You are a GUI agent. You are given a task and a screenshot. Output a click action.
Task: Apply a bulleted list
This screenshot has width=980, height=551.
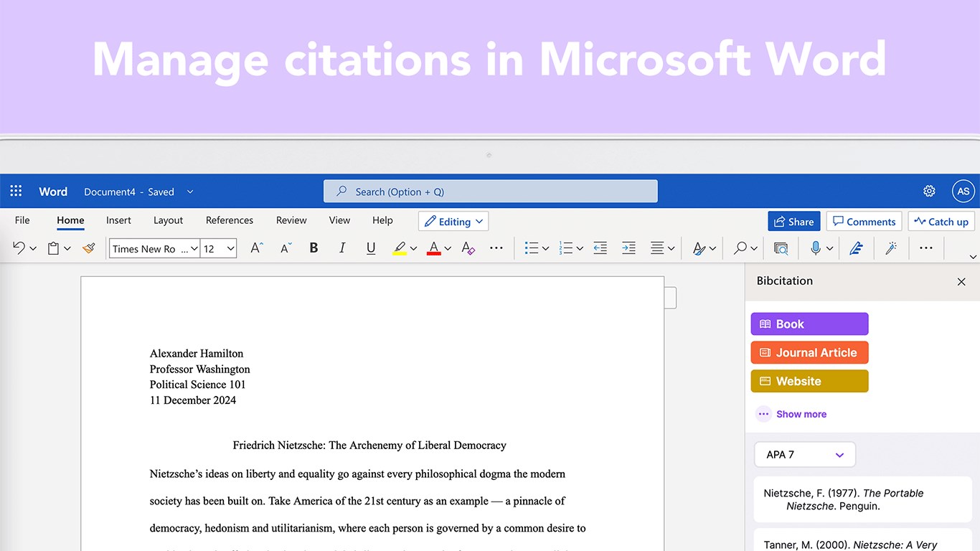tap(531, 248)
